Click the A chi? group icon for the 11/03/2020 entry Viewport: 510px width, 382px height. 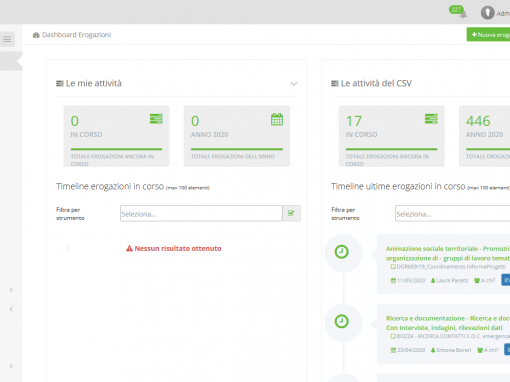point(477,281)
